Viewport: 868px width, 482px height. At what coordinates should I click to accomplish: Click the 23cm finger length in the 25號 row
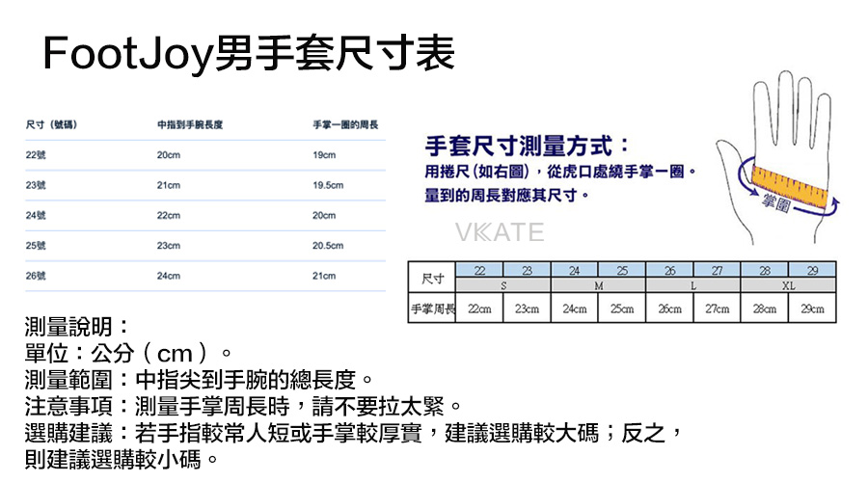pos(168,246)
